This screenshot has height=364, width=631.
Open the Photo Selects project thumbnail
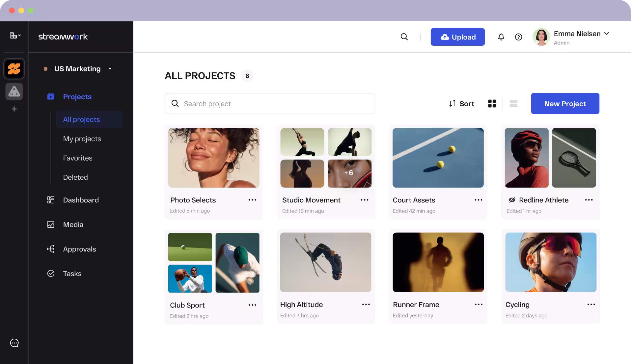click(214, 158)
